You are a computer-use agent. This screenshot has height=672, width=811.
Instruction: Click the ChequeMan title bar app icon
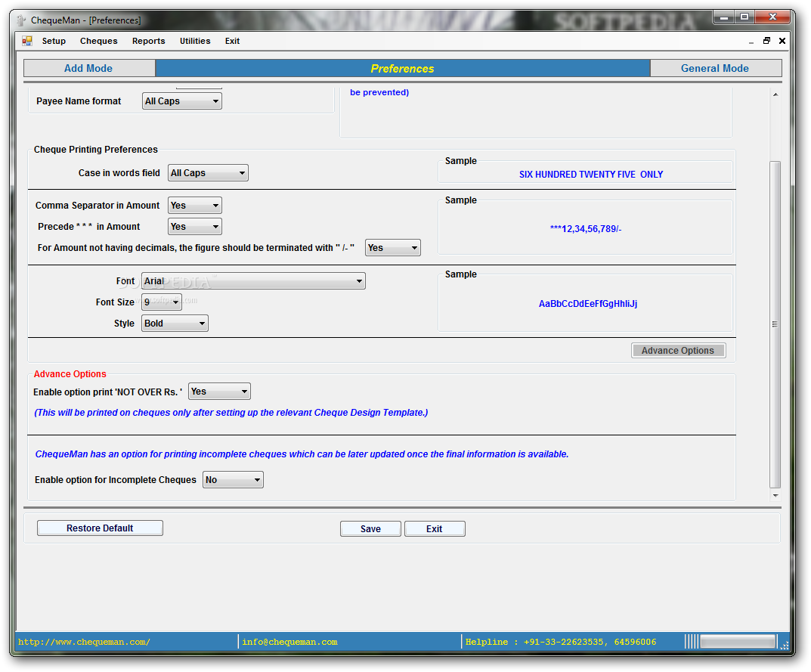click(21, 20)
